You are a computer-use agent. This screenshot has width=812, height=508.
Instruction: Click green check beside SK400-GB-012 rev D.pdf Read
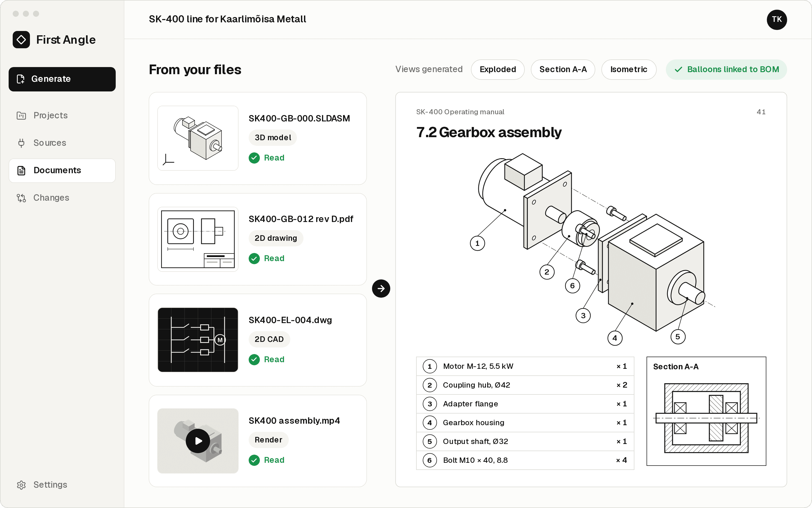[254, 258]
